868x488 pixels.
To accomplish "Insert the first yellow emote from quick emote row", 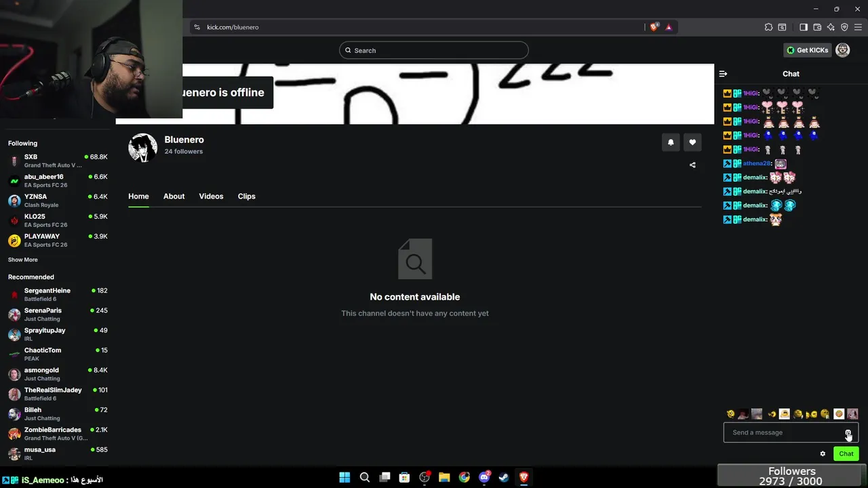I will click(730, 414).
